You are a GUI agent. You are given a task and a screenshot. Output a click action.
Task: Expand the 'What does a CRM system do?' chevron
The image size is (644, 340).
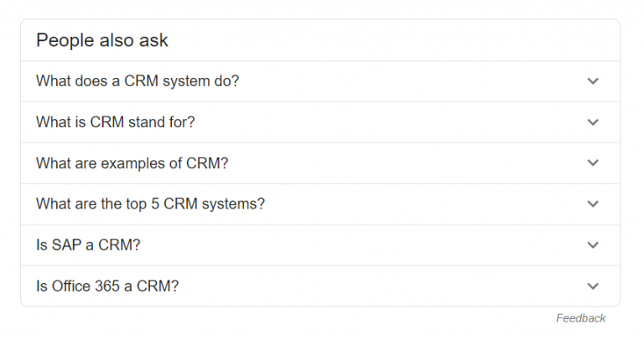click(x=593, y=81)
